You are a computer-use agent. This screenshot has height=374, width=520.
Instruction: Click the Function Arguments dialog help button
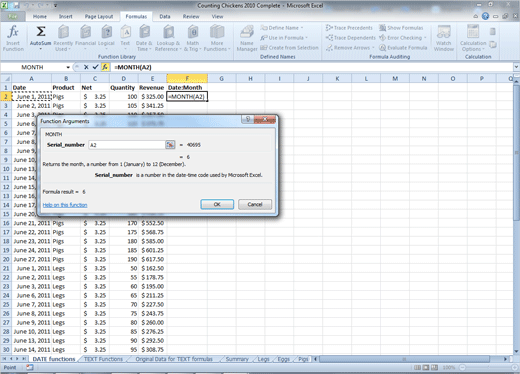tap(248, 119)
